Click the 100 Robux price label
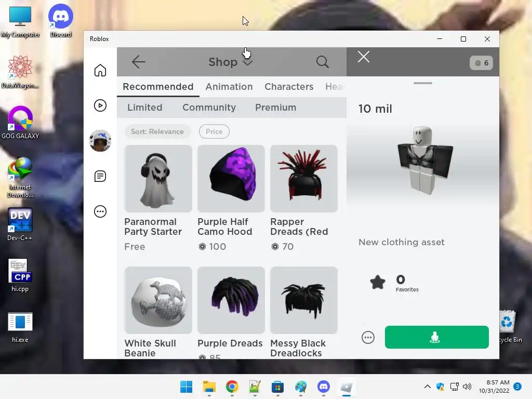This screenshot has width=532, height=399. coord(212,246)
